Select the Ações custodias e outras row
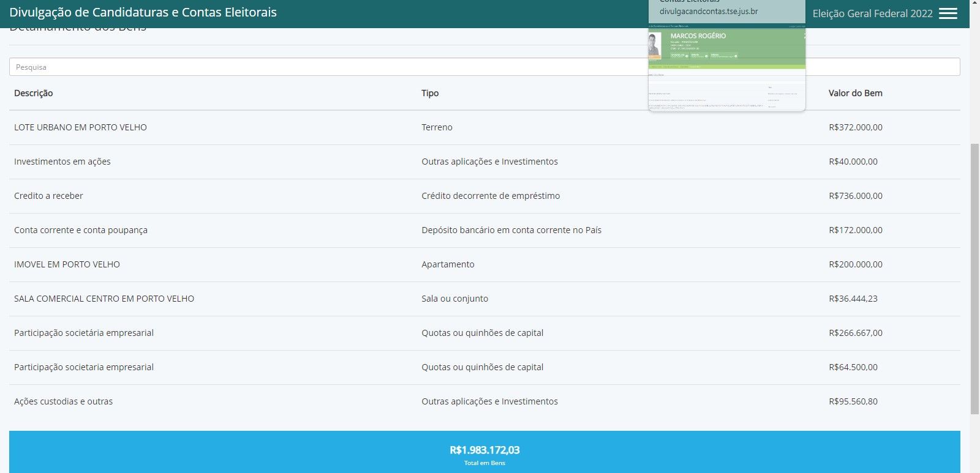This screenshot has width=980, height=473. pos(63,401)
